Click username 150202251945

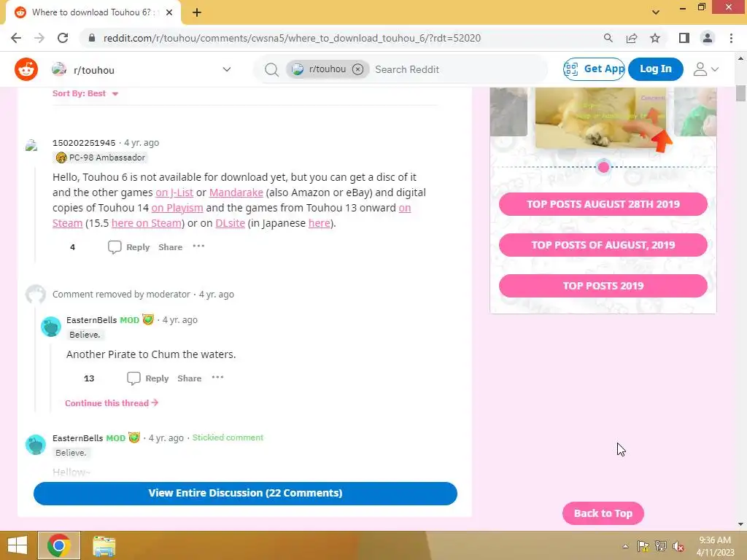[84, 143]
